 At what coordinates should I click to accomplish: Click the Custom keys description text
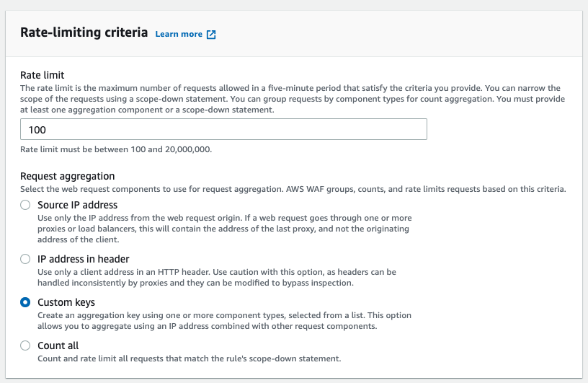click(x=224, y=320)
